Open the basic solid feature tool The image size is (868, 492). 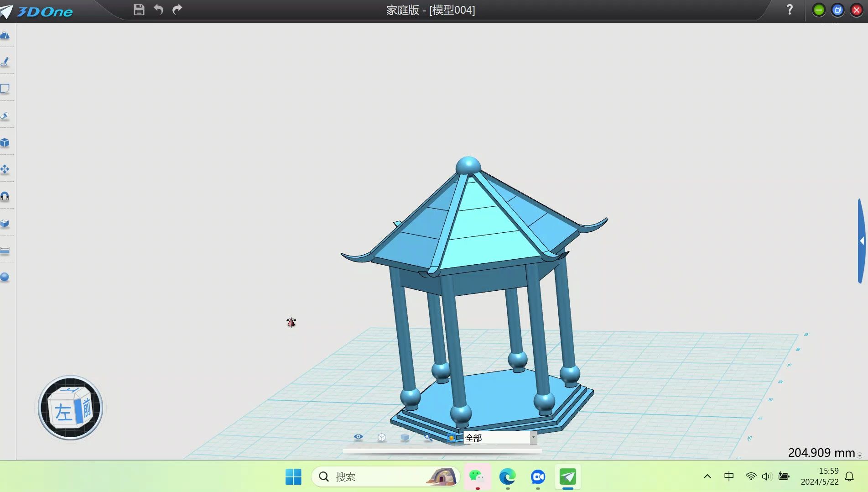pos(5,142)
